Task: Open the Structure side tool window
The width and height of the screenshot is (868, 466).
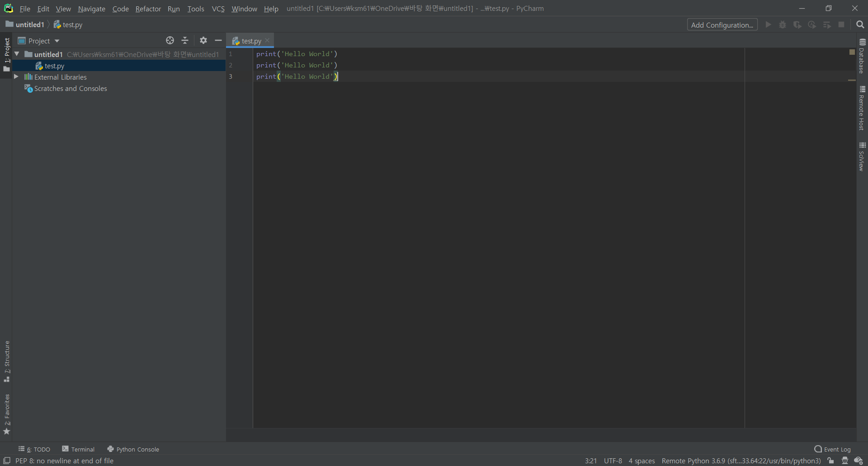Action: tap(6, 361)
